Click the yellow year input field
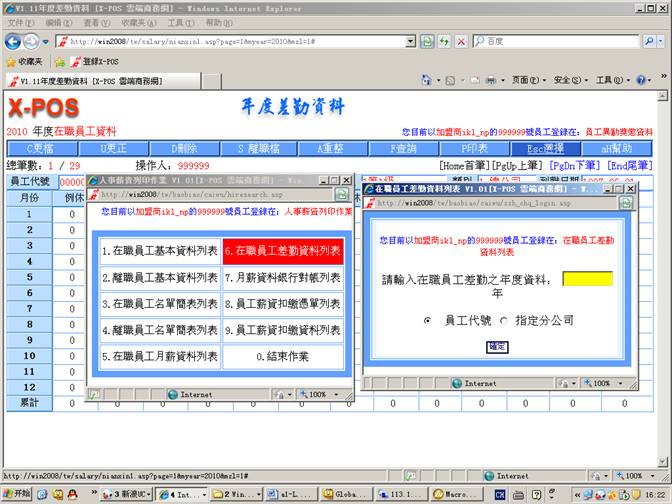672x504 pixels. pyautogui.click(x=587, y=279)
